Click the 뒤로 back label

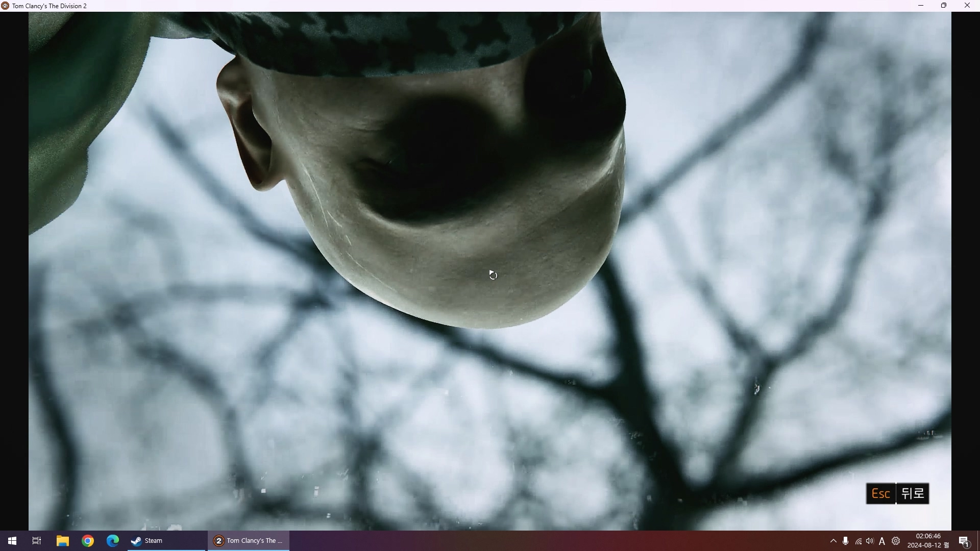[913, 493]
